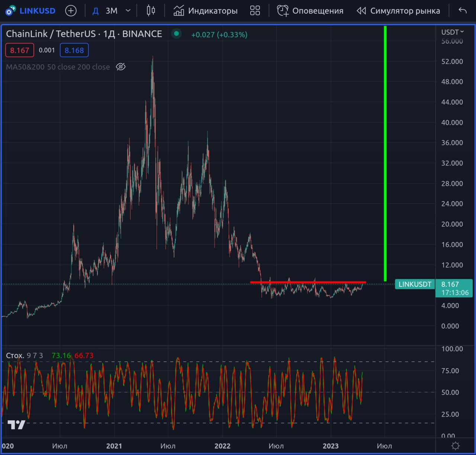Click the 2022 label on time axis
Viewport: 476px width, 455px height.
[x=222, y=446]
